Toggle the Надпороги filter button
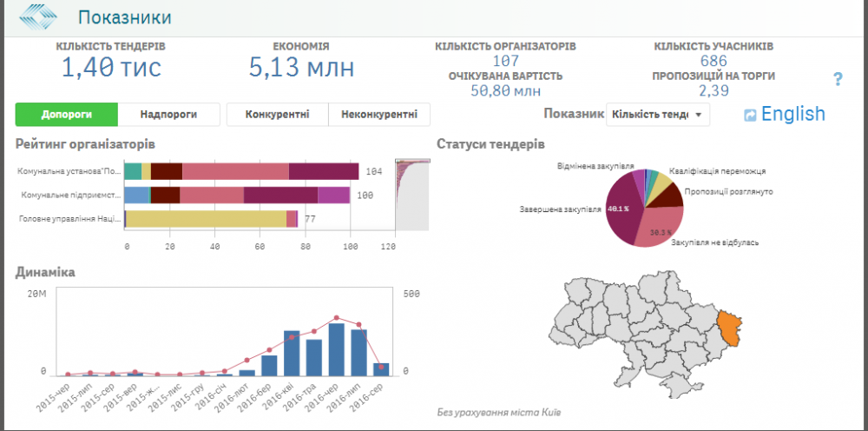Viewport: 868px width, 431px height. [x=168, y=114]
